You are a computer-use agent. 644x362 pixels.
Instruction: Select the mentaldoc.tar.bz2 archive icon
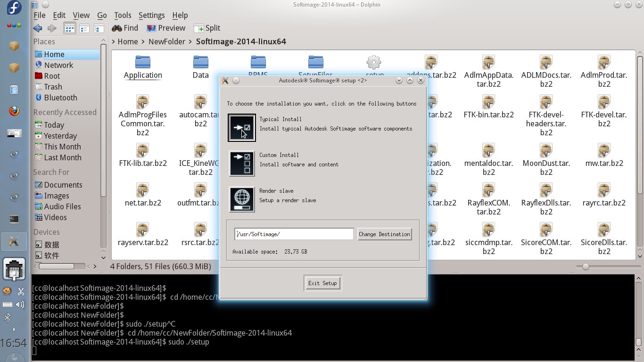(x=488, y=150)
